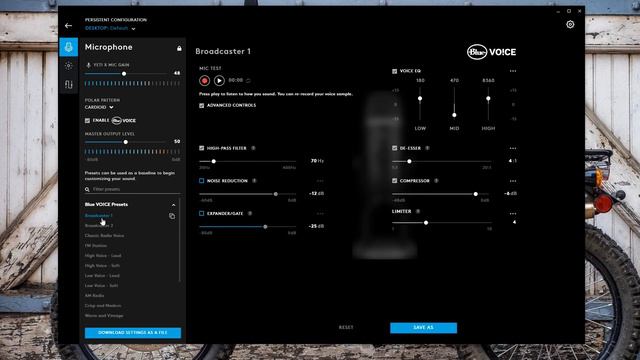Click the Noise Reduction slider handle
This screenshot has height=360, width=640.
tap(276, 194)
